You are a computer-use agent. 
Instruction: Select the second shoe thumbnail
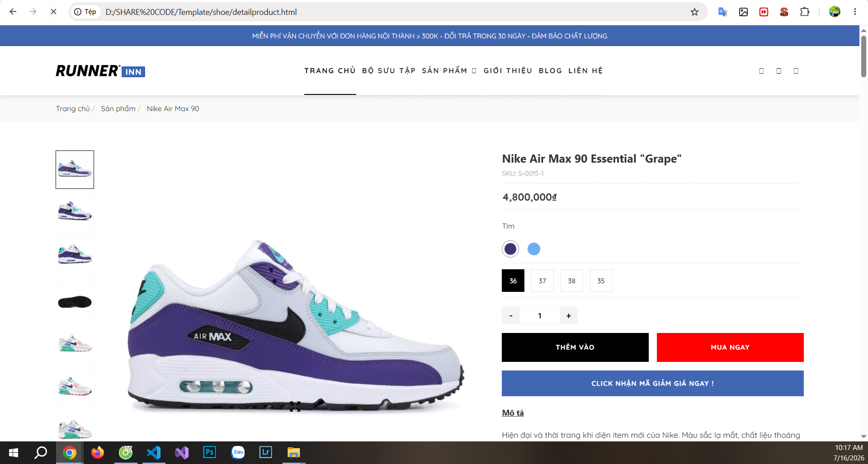click(x=75, y=213)
